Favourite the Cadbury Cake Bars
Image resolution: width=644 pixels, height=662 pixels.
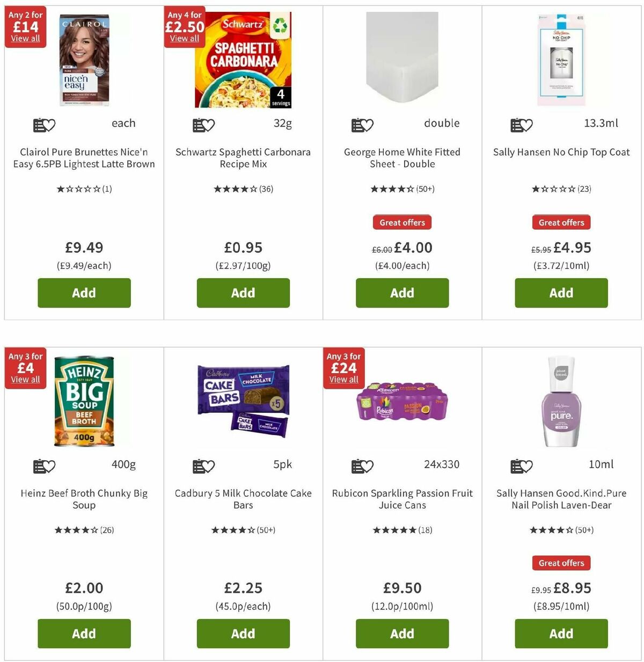(203, 465)
